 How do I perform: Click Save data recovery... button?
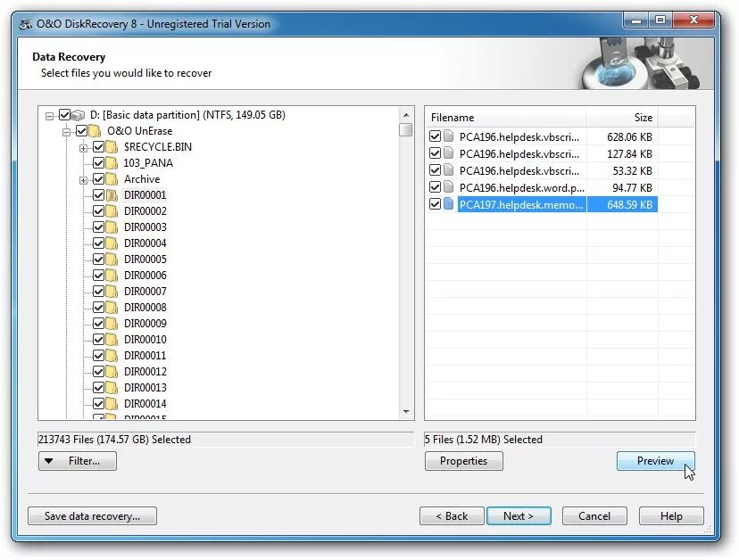[x=93, y=515]
